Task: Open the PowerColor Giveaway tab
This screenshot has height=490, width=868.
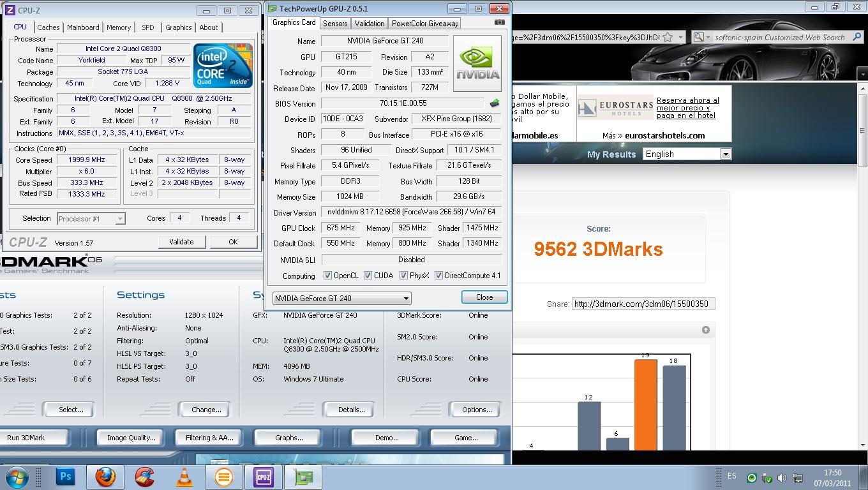Action: (x=425, y=24)
